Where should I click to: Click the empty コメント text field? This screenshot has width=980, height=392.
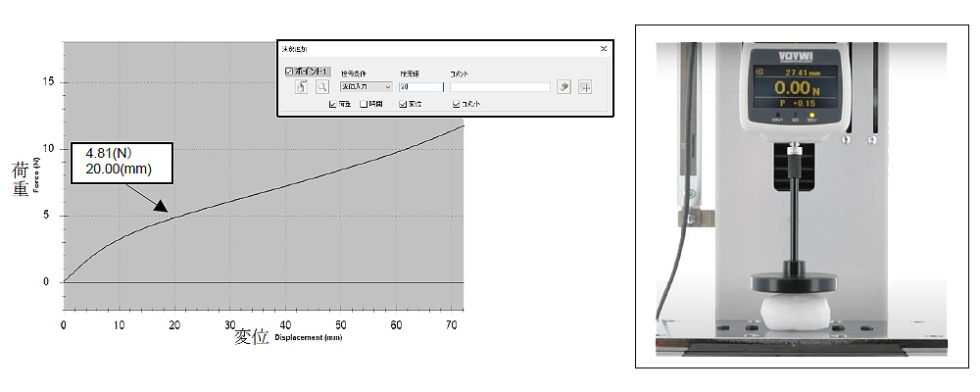(500, 87)
